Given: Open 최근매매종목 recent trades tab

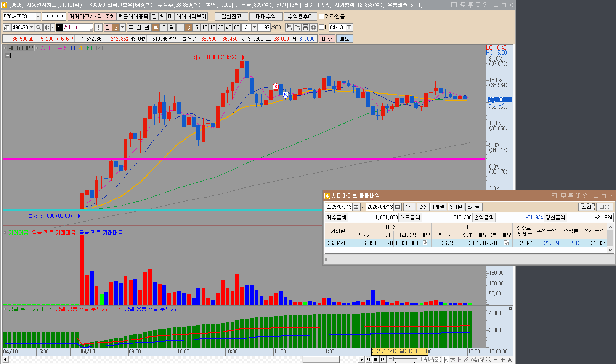Looking at the screenshot, I should click(x=133, y=16).
